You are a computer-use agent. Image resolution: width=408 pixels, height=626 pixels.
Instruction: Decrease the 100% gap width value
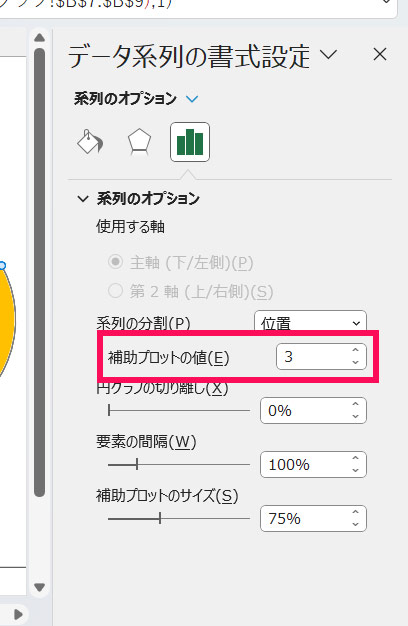pos(355,471)
